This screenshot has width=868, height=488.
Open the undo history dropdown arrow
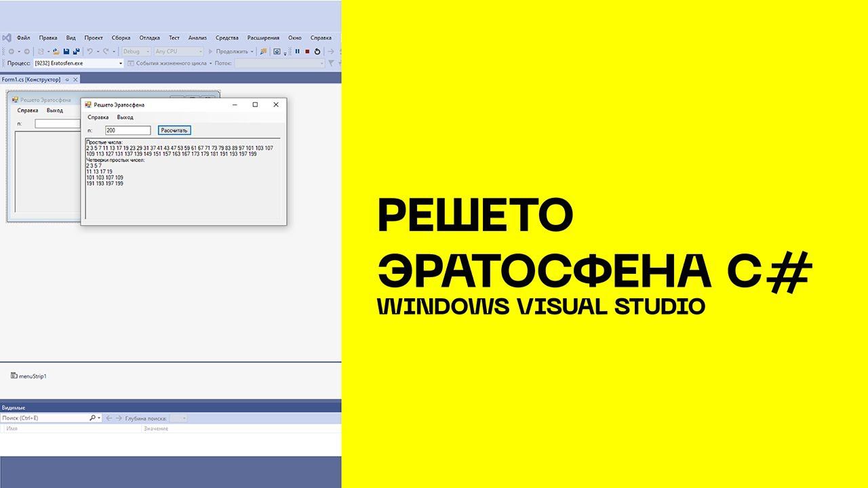(x=98, y=52)
